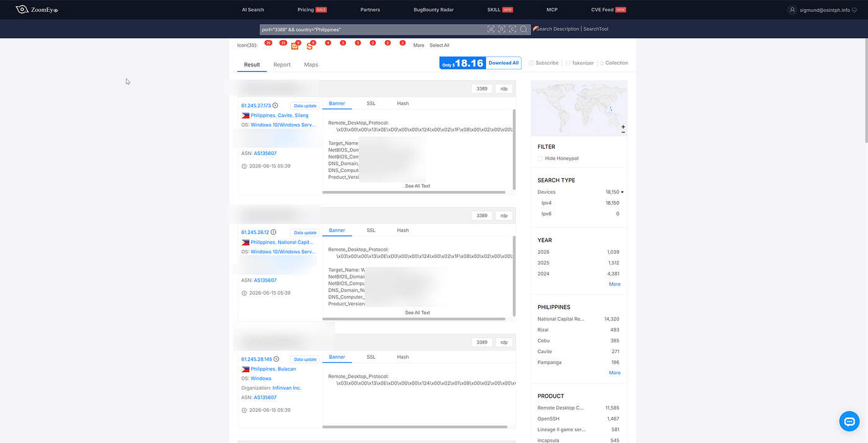Open AI Search in top navigation

click(x=253, y=10)
